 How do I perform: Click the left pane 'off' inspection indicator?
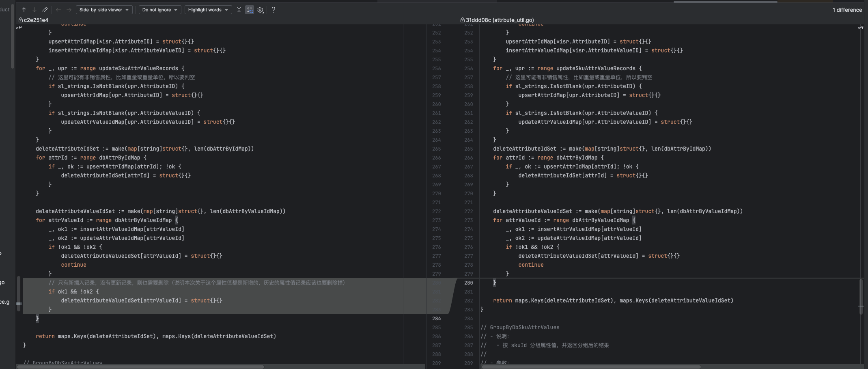click(x=19, y=28)
